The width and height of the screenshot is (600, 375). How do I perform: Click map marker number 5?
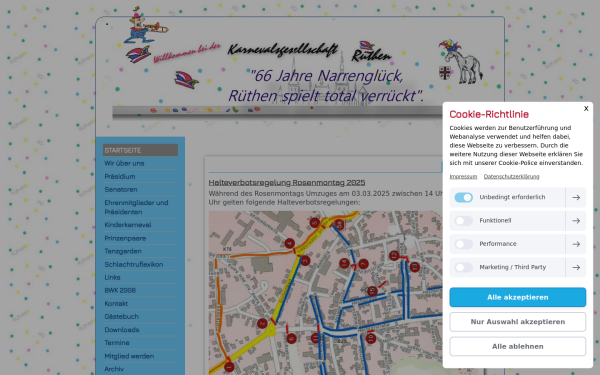(315, 223)
